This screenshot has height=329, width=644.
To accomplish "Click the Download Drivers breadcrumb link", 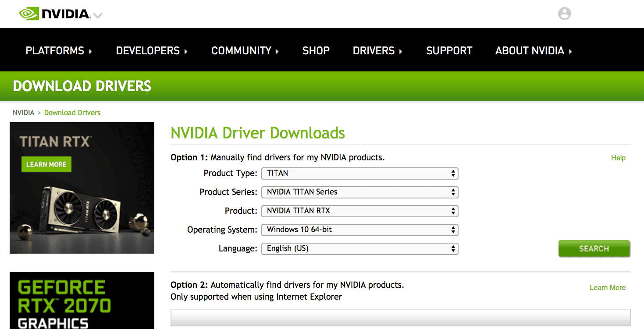I will [72, 113].
